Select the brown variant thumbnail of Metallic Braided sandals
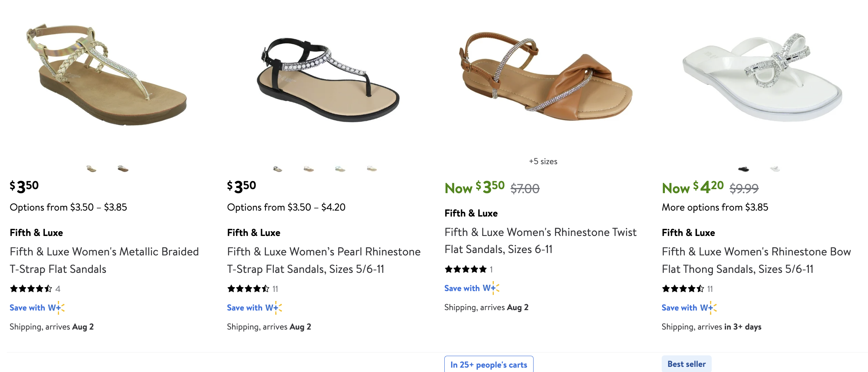This screenshot has height=372, width=868. [x=123, y=169]
